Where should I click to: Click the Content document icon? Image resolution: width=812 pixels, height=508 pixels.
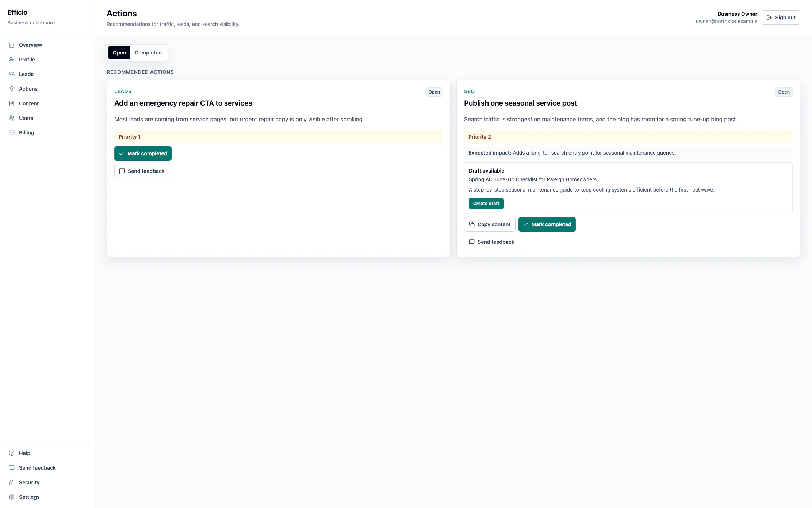[x=12, y=103]
